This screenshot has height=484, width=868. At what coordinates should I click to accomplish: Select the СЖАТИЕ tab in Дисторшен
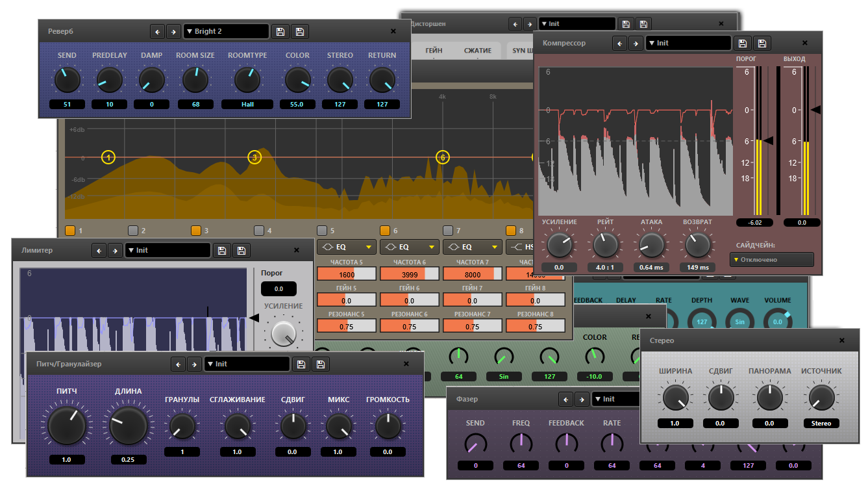click(x=477, y=50)
